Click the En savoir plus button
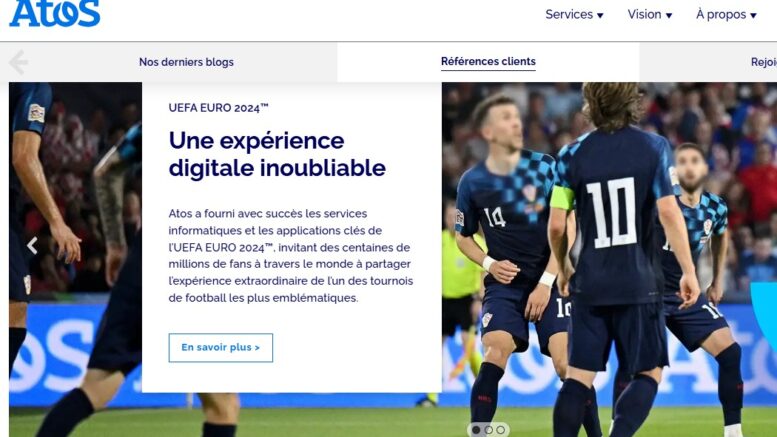 221,347
